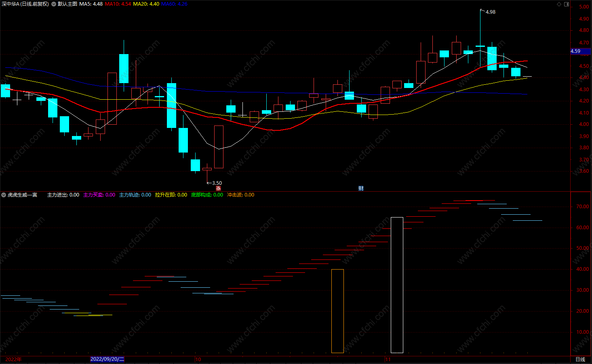Viewport: 592px width, 364px height.
Task: Click the magenta 主力买卖: 0.00 value
Action: pyautogui.click(x=99, y=195)
